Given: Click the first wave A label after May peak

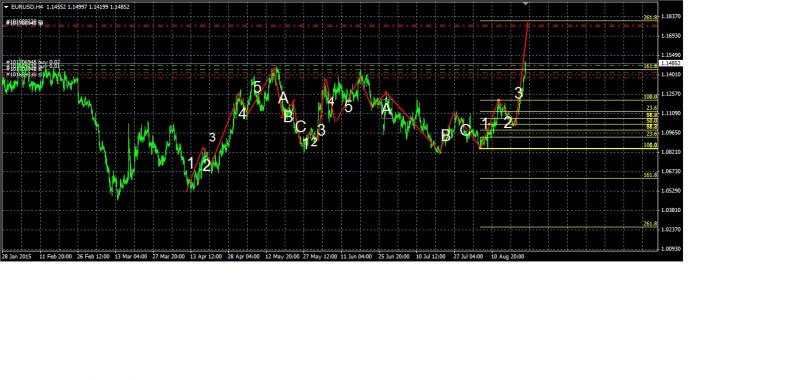Looking at the screenshot, I should tap(283, 98).
